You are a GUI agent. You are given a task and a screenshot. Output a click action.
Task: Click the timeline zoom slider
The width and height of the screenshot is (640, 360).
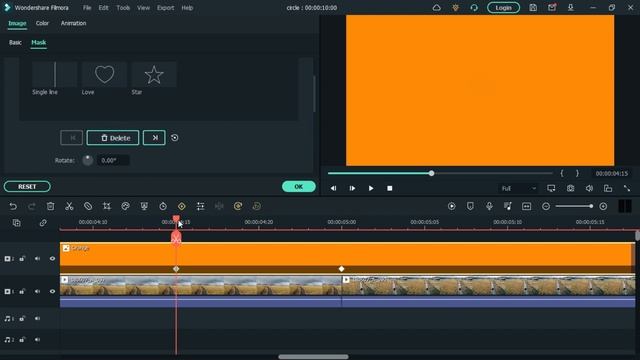pos(574,206)
